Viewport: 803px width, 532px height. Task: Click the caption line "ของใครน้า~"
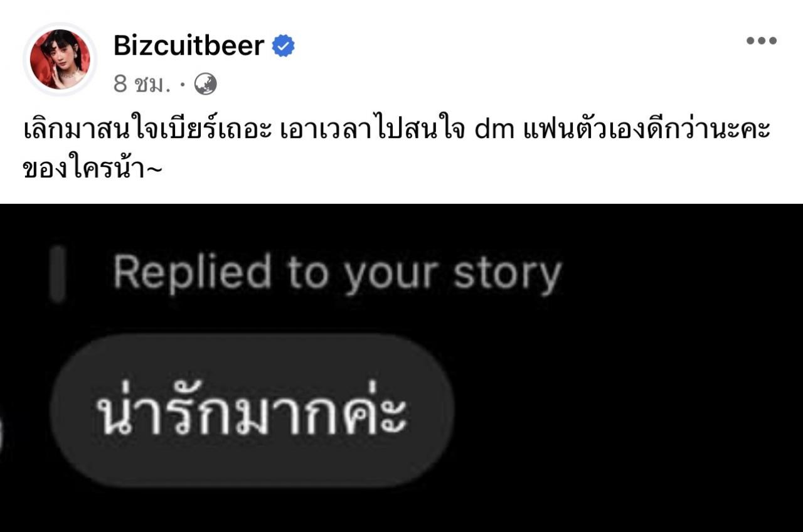point(93,169)
